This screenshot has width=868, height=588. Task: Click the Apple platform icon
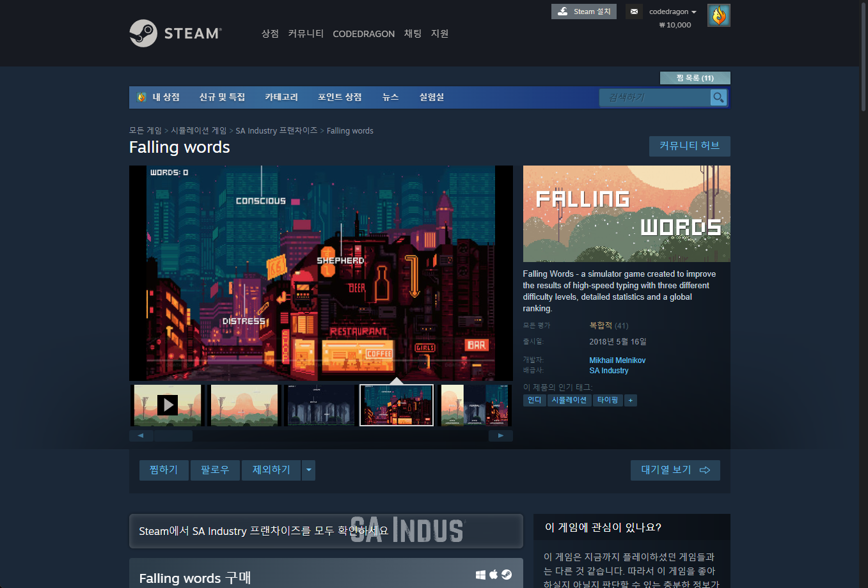pyautogui.click(x=493, y=575)
